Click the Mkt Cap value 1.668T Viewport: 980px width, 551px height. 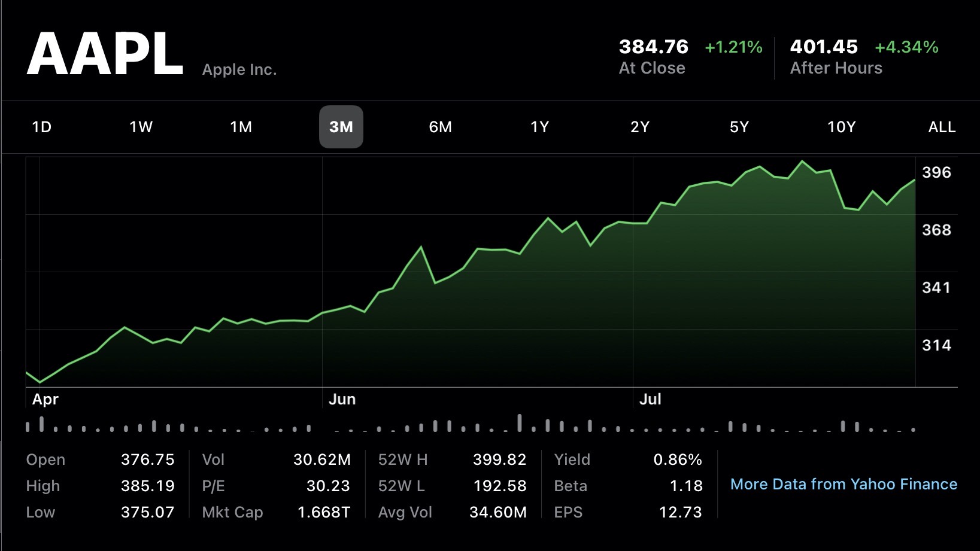coord(323,512)
